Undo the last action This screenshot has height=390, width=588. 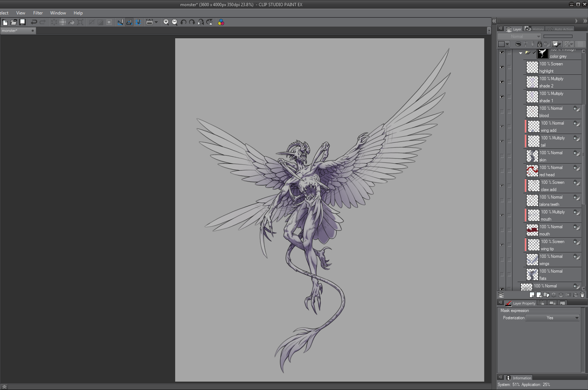tap(34, 22)
